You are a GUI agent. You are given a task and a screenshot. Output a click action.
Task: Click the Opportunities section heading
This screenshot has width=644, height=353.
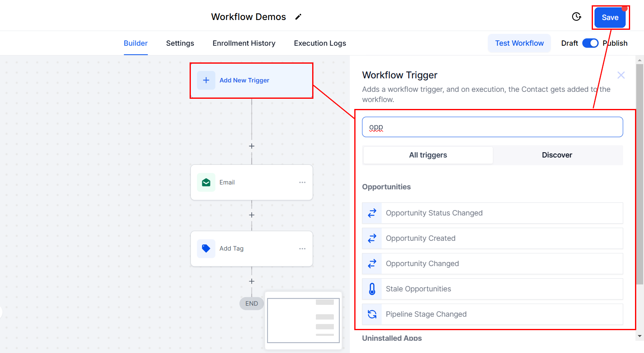click(387, 187)
